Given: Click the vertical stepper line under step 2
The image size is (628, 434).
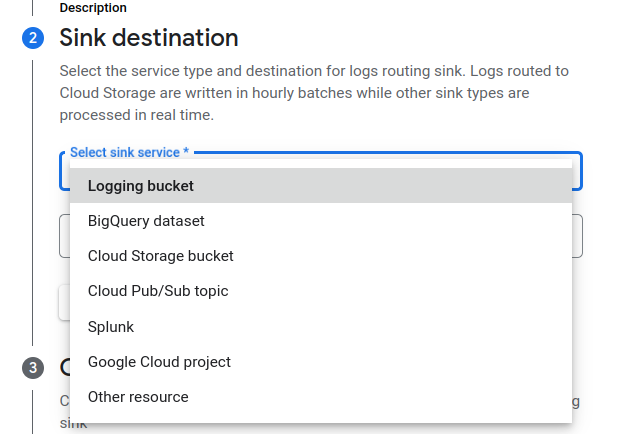Looking at the screenshot, I should point(32,203).
